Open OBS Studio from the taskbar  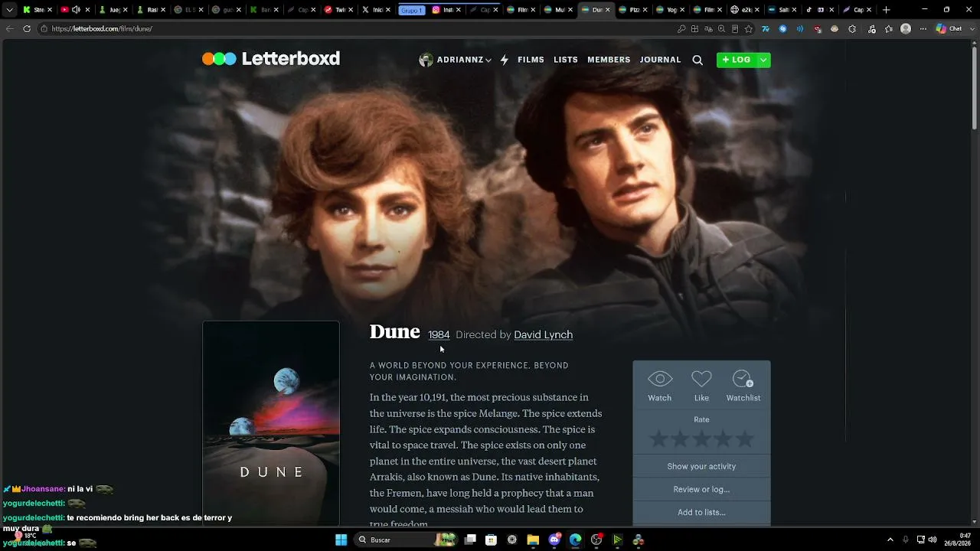pos(596,540)
